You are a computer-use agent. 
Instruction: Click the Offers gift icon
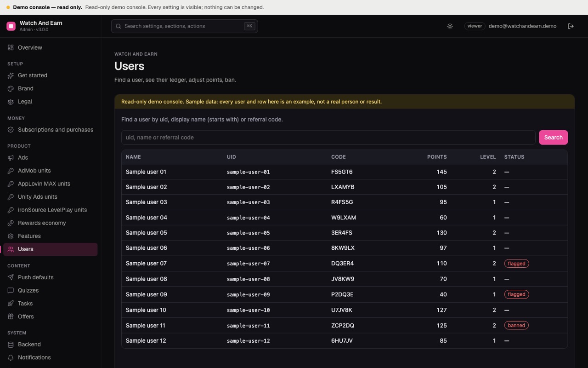(x=11, y=316)
